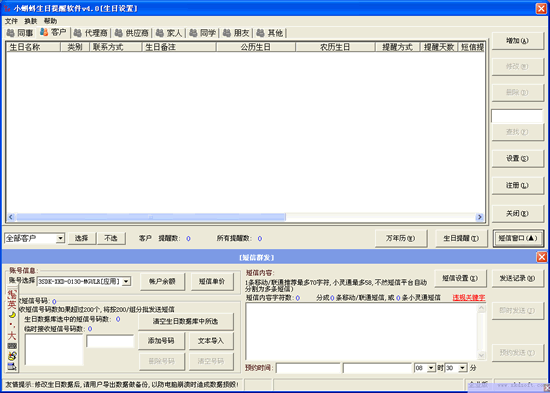Image resolution: width=550 pixels, height=393 pixels.
Task: Expand the minute dropdown showing 30
Action: tap(463, 368)
